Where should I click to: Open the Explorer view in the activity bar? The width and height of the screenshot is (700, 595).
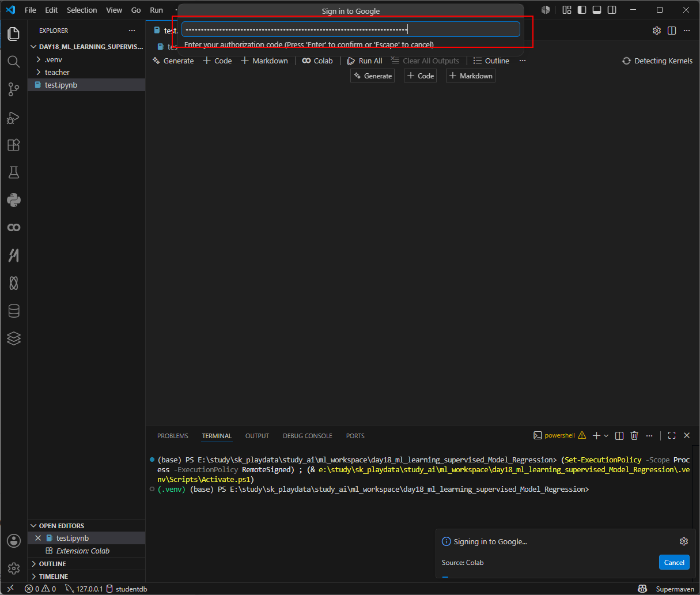[14, 33]
